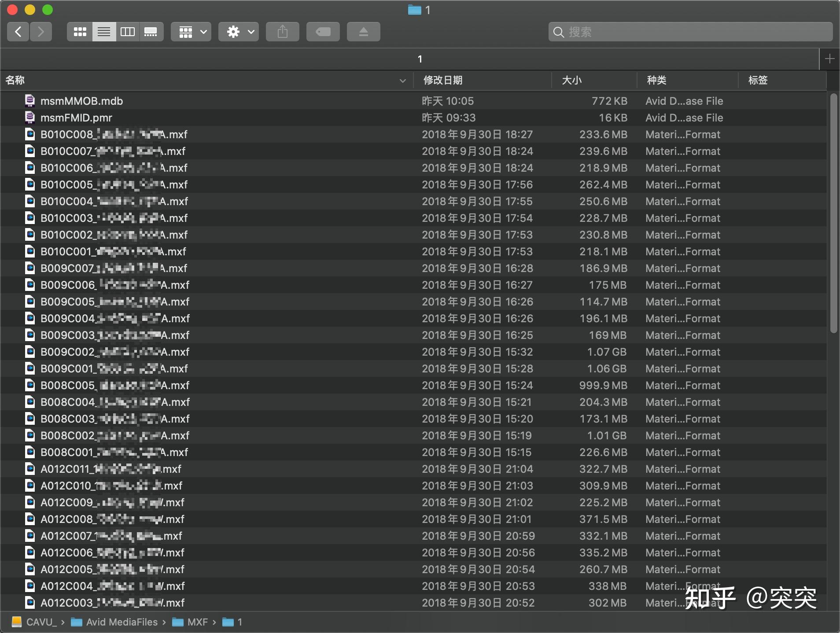This screenshot has width=840, height=633.
Task: Click the folder proxy icon in the title bar
Action: click(414, 10)
